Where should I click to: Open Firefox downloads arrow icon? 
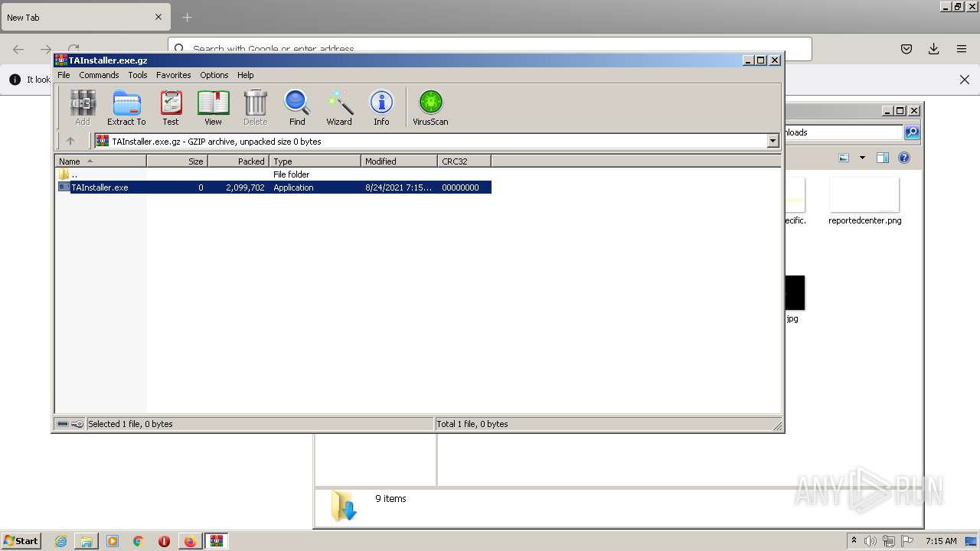click(x=934, y=49)
